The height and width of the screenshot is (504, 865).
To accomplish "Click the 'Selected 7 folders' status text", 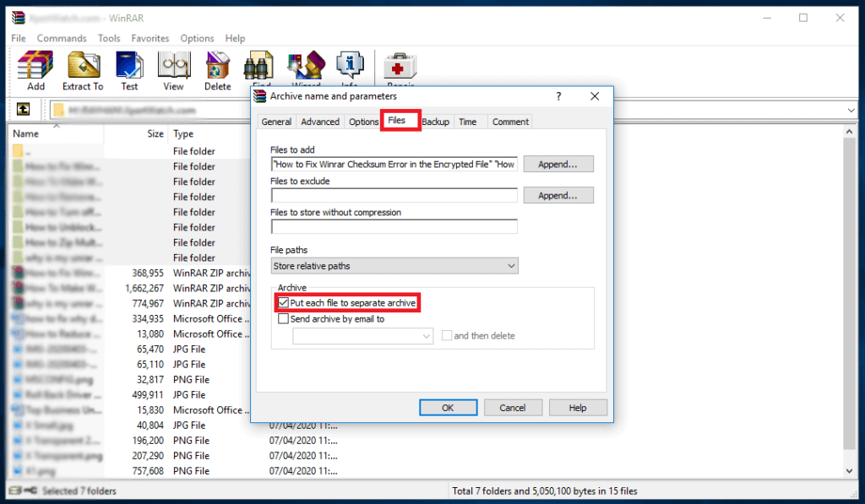I will (x=79, y=490).
